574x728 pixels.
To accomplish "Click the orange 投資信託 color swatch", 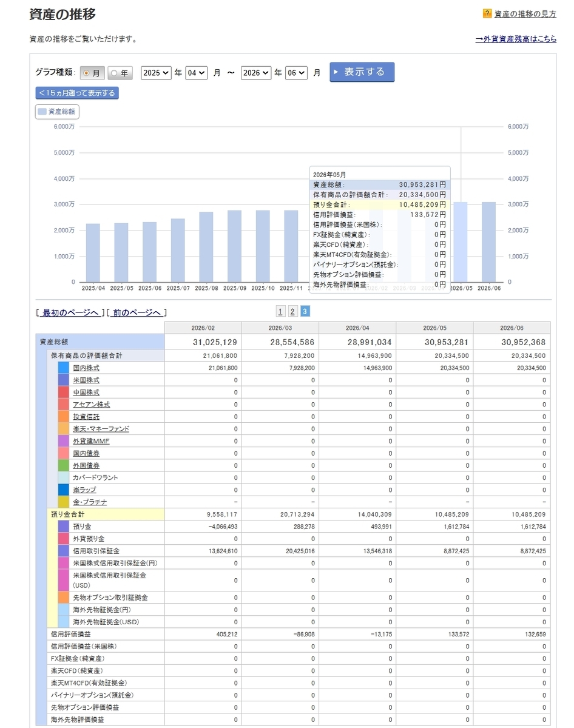I will pyautogui.click(x=64, y=417).
